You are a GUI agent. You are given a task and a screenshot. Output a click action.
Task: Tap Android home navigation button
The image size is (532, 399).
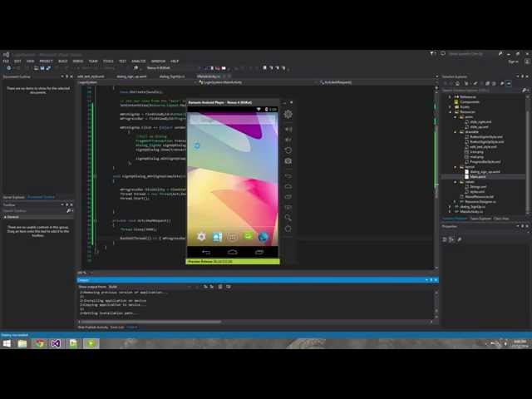233,252
